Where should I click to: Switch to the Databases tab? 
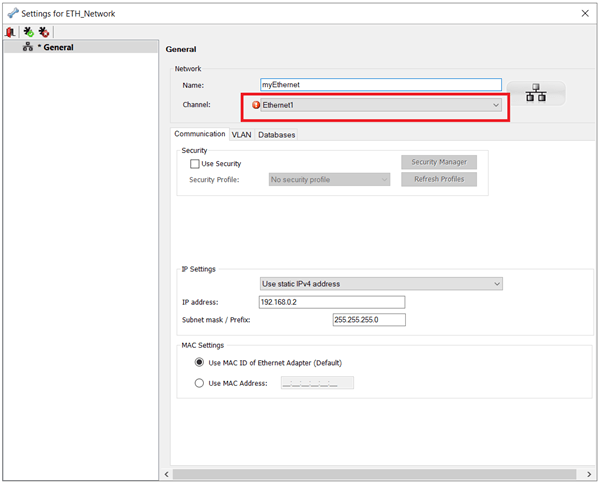click(x=277, y=135)
